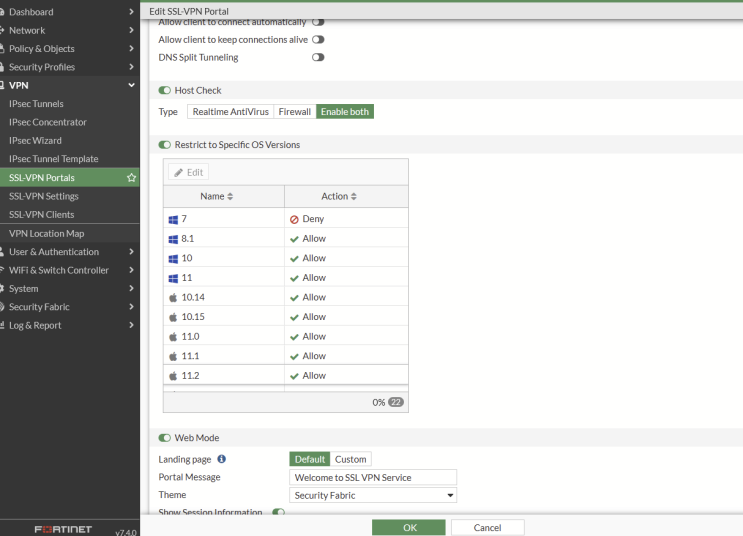The width and height of the screenshot is (743, 536).
Task: Toggle Show Session Information switch
Action: pyautogui.click(x=278, y=512)
